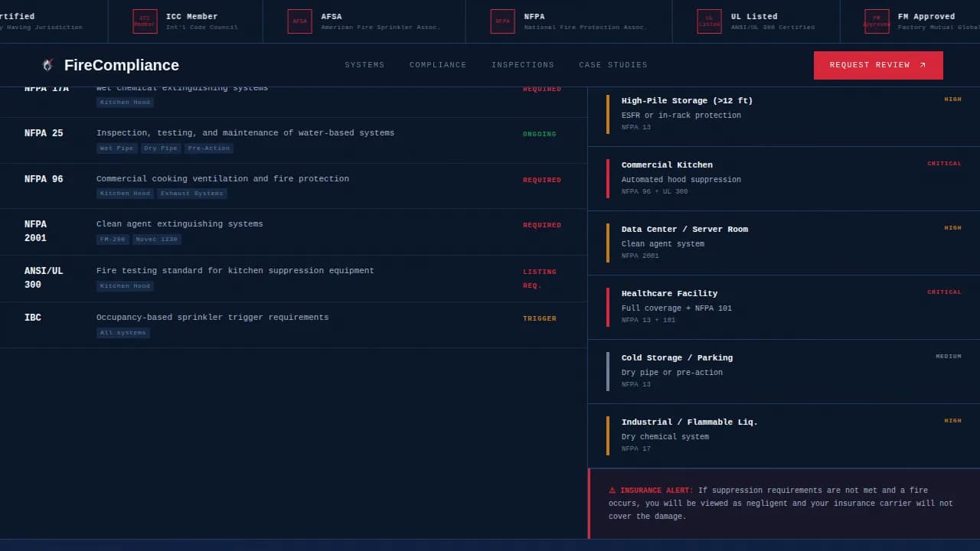Click the FireCompliance flame logo icon

coord(47,65)
